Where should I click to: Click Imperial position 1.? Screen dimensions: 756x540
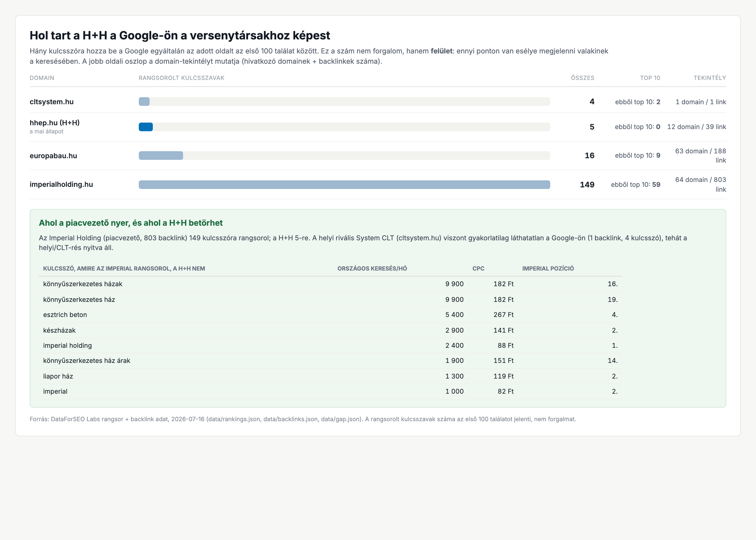tap(615, 346)
